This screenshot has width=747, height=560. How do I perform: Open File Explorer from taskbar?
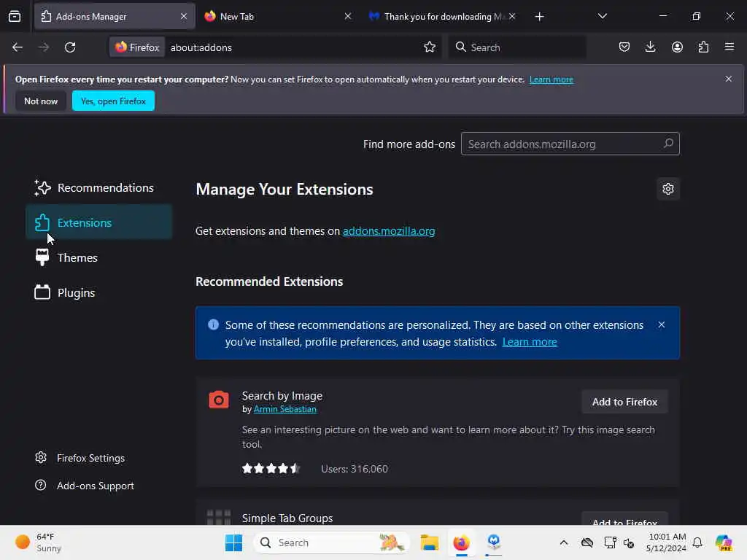429,542
